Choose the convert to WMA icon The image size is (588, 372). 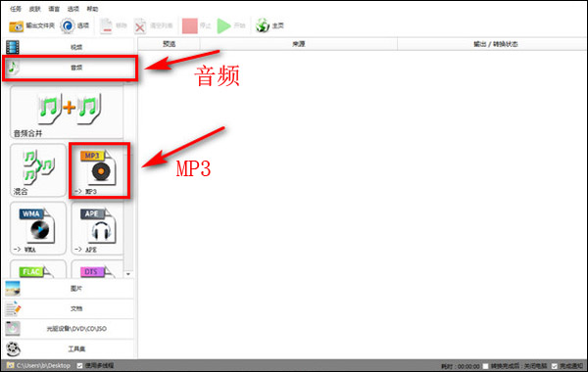click(38, 228)
